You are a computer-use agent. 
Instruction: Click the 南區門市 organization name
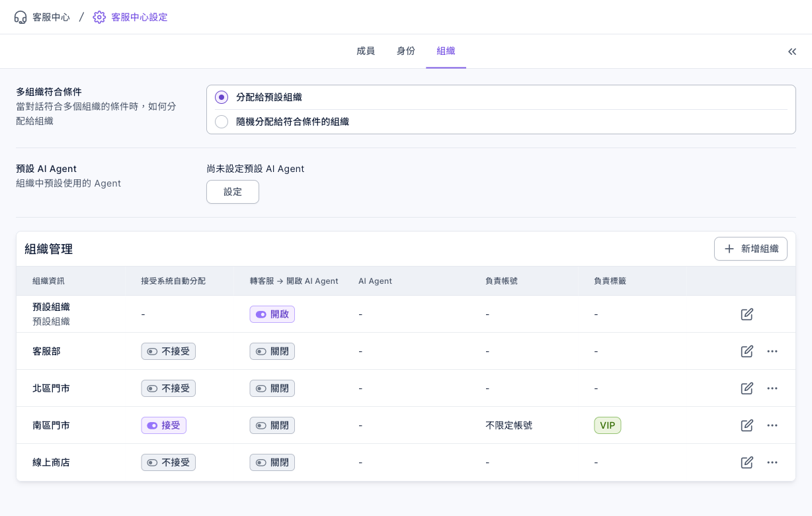click(x=51, y=425)
